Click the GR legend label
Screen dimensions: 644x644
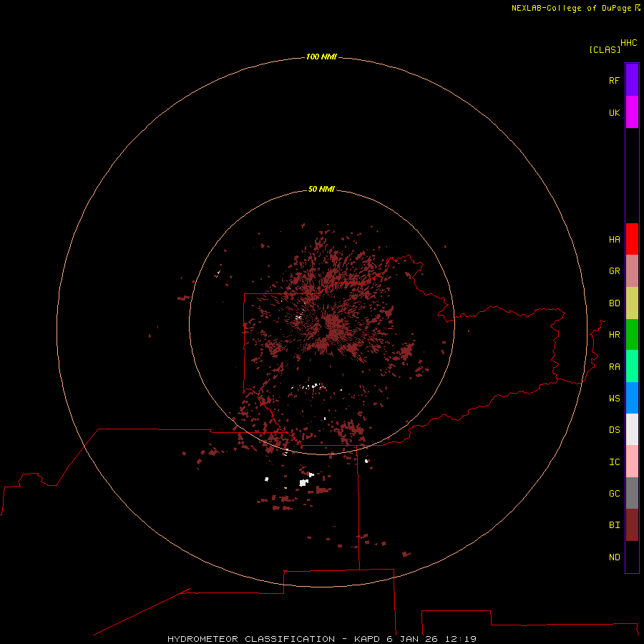coord(614,271)
